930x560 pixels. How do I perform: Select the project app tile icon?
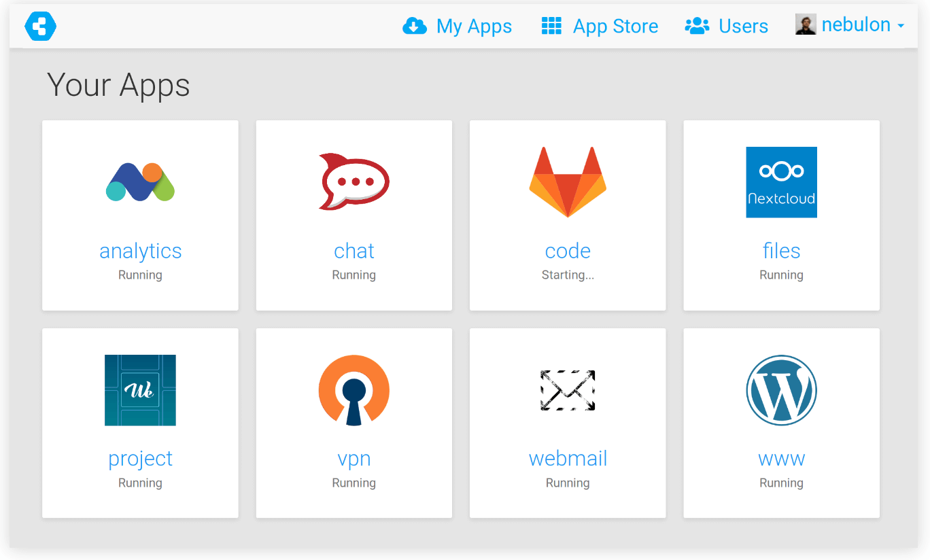pyautogui.click(x=140, y=390)
